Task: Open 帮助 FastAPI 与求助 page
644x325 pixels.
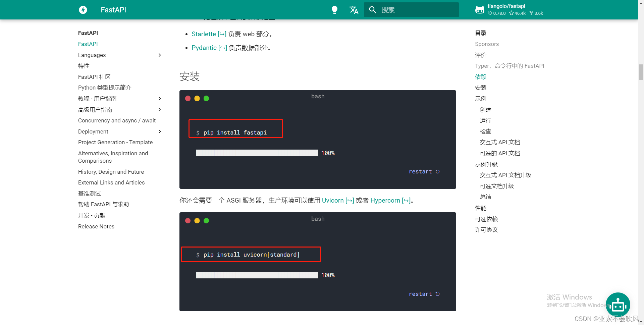Action: (104, 204)
